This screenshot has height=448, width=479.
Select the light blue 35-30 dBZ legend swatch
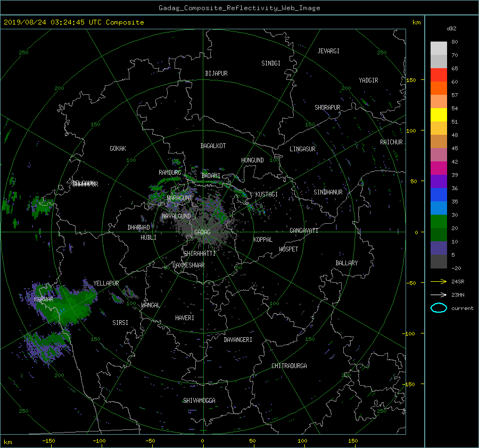click(439, 208)
